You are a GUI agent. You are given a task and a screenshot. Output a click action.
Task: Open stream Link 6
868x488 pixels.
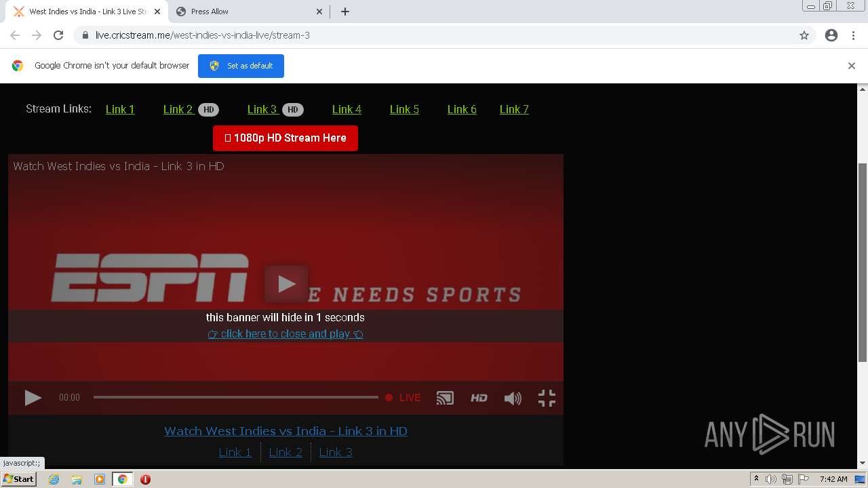tap(462, 109)
